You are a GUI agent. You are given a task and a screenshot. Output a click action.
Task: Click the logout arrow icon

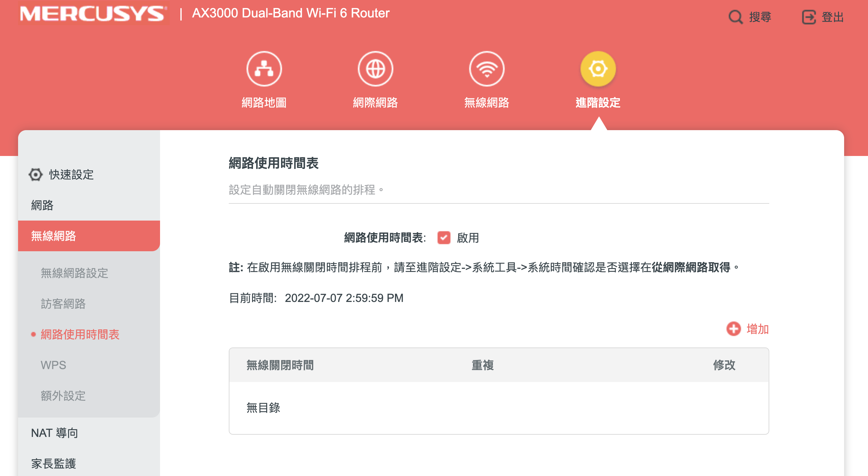[808, 17]
